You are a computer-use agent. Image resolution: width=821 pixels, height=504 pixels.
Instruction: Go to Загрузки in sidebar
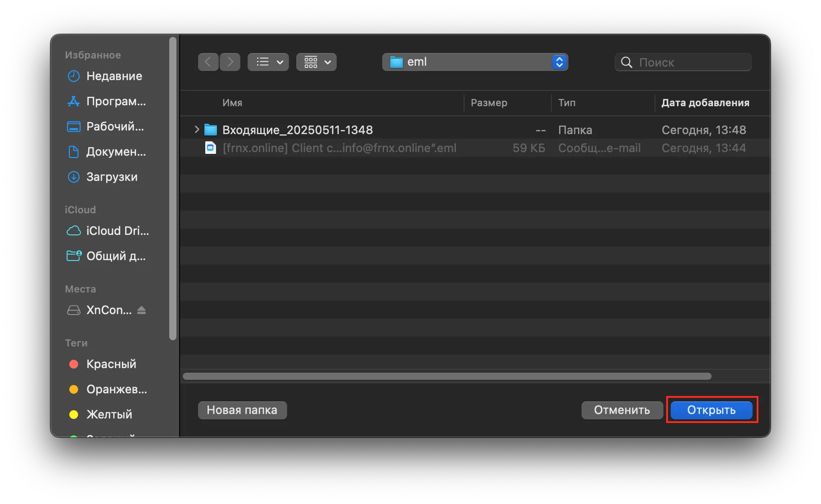point(112,177)
